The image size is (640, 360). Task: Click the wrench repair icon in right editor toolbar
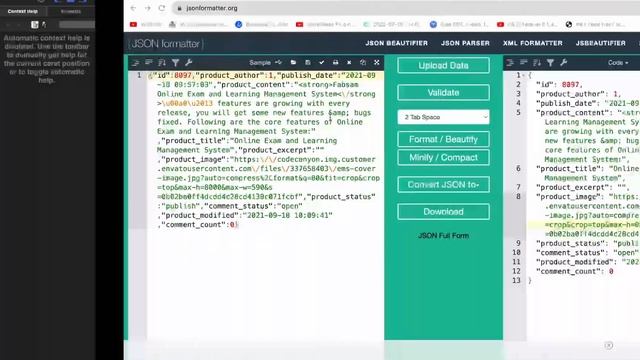(564, 62)
